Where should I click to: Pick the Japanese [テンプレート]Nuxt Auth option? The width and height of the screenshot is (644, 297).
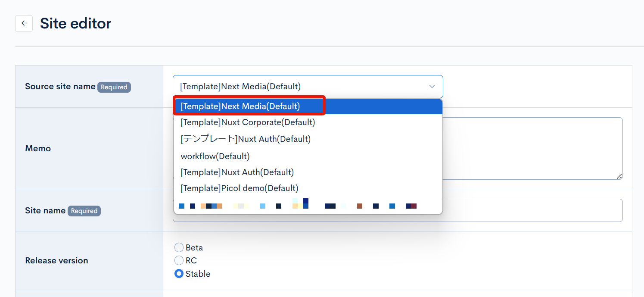tap(246, 139)
